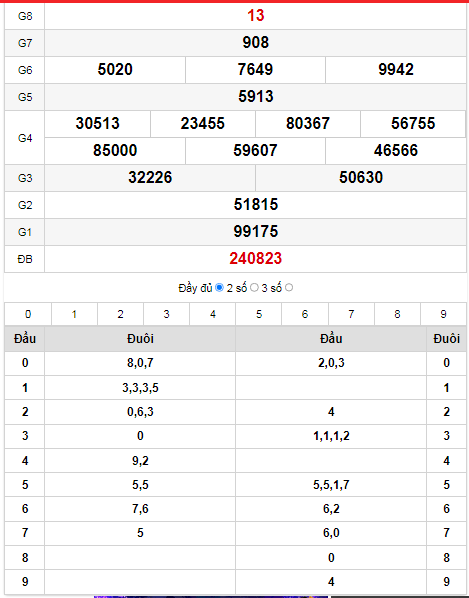This screenshot has width=469, height=598.
Task: Click digit filter tab 6
Action: tap(305, 314)
